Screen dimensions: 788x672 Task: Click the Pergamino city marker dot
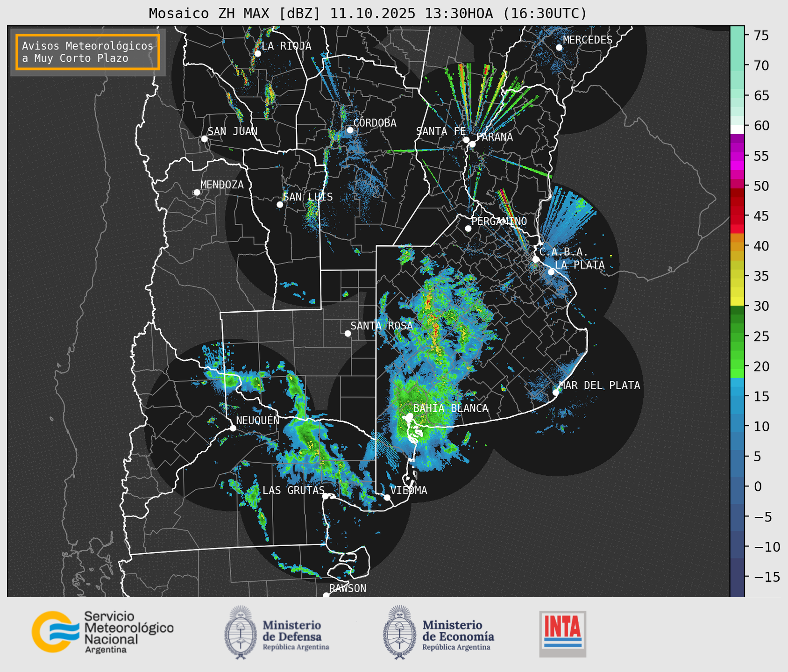click(468, 229)
